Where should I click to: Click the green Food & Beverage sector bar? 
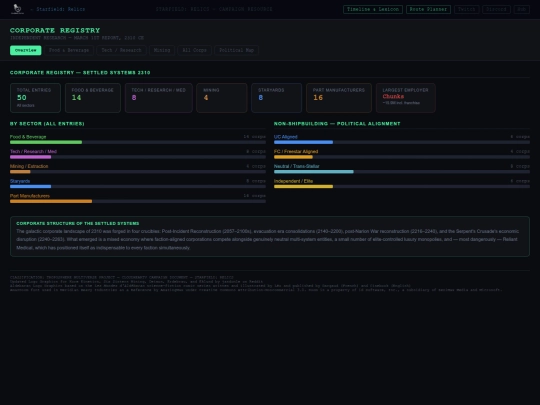(46, 142)
